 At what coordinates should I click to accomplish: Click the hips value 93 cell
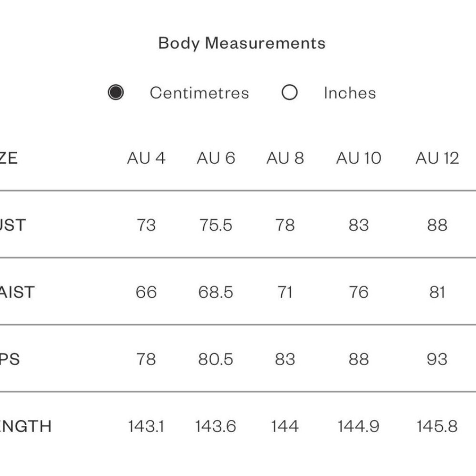coord(437,359)
